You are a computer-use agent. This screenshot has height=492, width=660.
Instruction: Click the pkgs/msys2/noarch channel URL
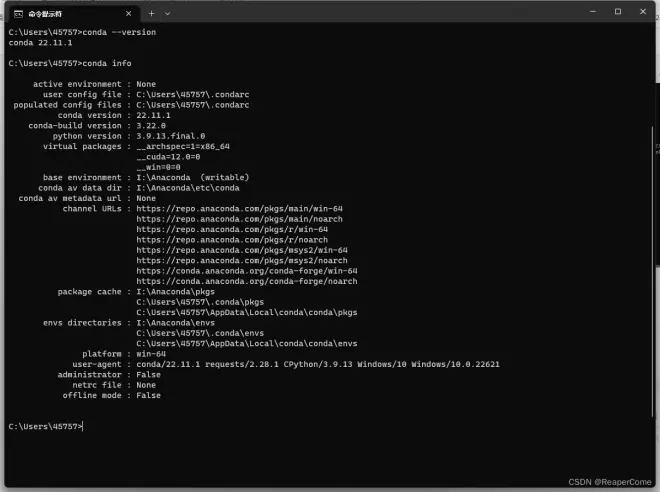[x=242, y=261]
